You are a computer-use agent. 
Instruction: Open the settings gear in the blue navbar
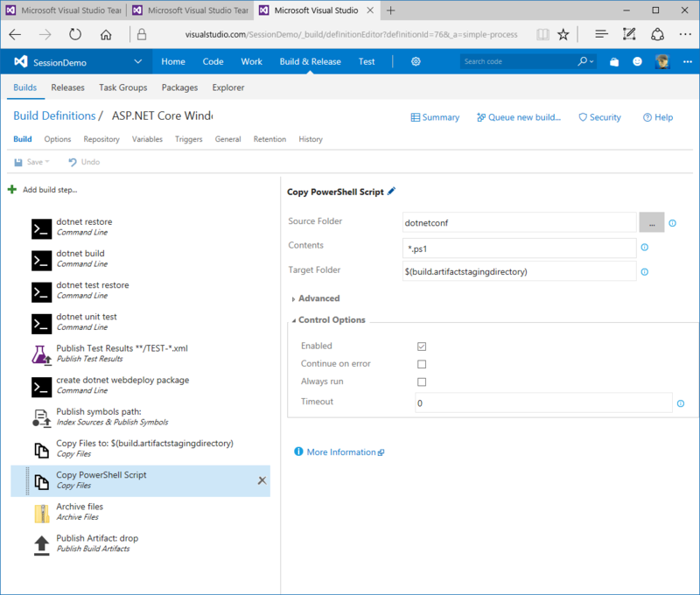pyautogui.click(x=416, y=61)
